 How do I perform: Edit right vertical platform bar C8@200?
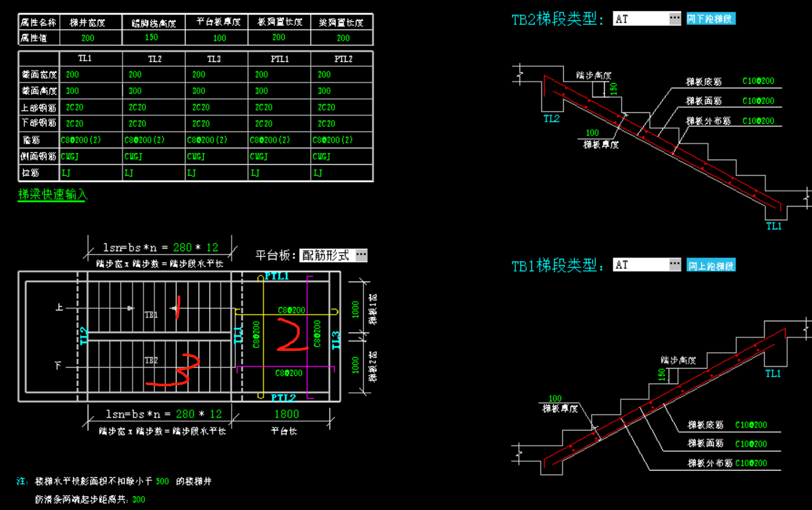(x=317, y=333)
